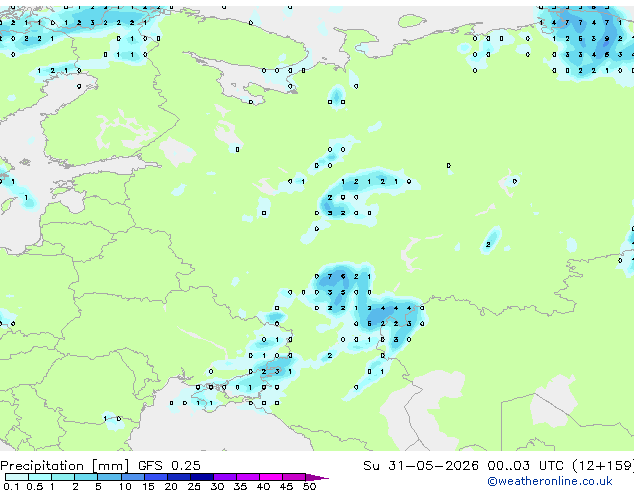Select the 'Precipitation [mm]' title text
This screenshot has height=490, width=634.
[x=65, y=466]
